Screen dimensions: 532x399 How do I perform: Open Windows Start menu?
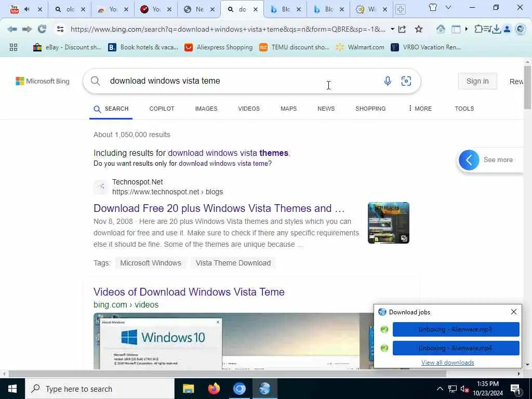click(x=12, y=389)
